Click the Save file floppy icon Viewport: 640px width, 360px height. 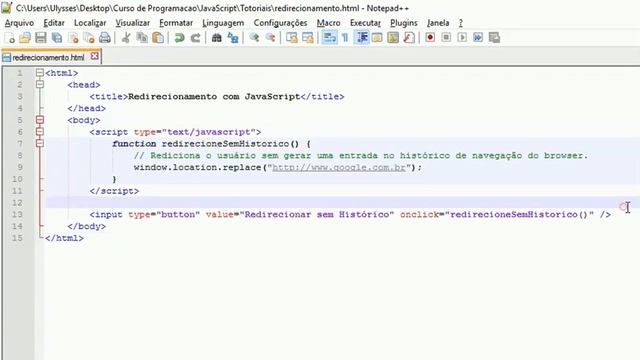pyautogui.click(x=41, y=38)
